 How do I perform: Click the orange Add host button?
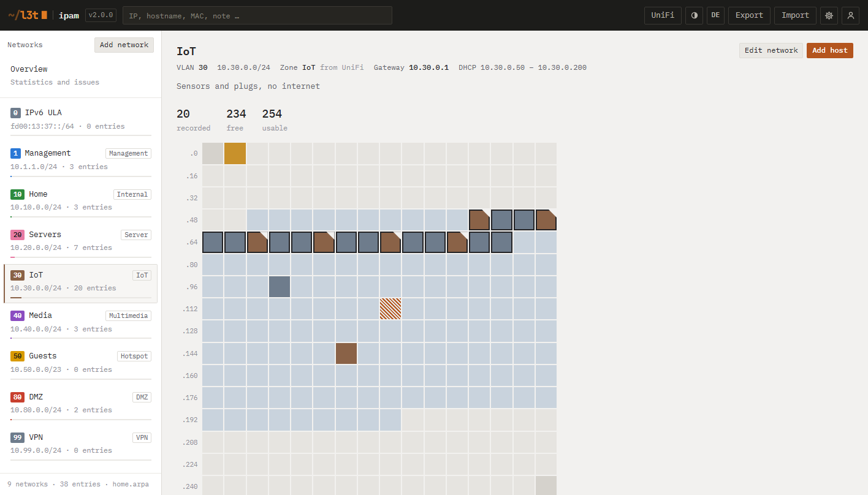point(830,50)
